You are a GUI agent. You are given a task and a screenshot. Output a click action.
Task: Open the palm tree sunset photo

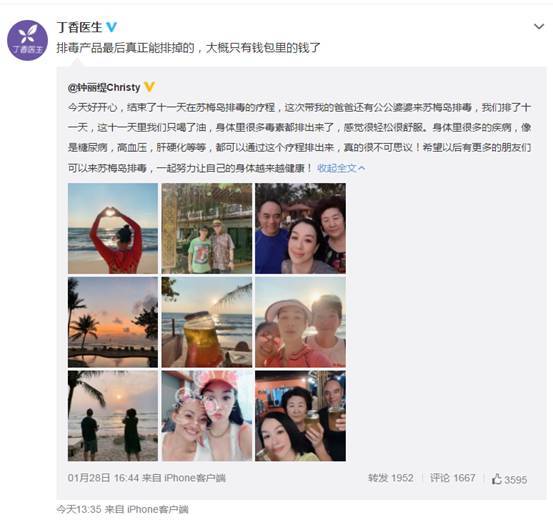[x=113, y=322]
